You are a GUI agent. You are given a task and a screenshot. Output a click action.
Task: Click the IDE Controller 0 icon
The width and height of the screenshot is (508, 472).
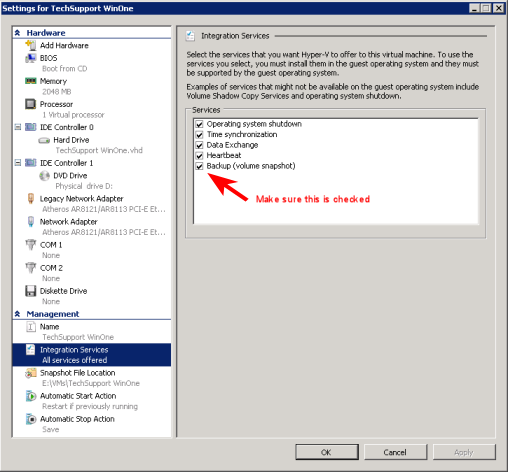point(31,127)
